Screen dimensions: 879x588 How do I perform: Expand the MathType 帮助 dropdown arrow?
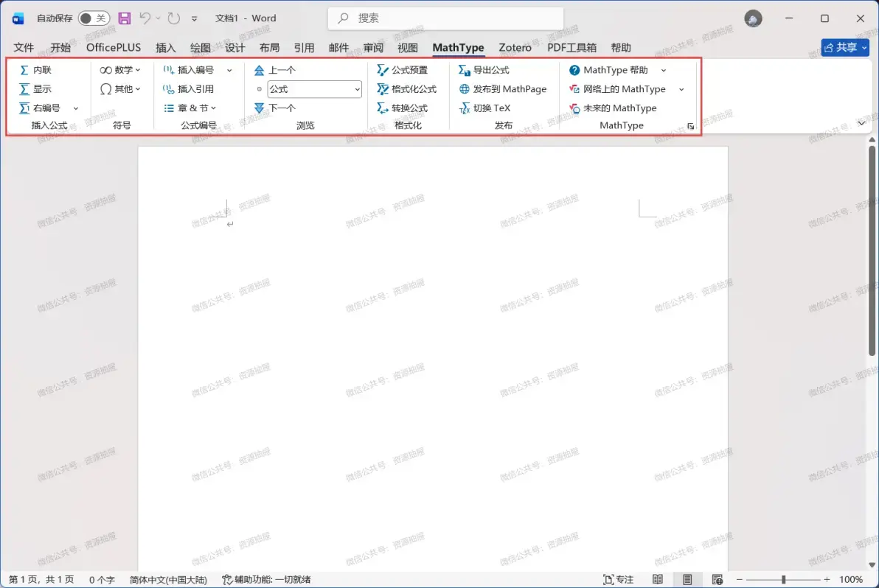coord(664,70)
